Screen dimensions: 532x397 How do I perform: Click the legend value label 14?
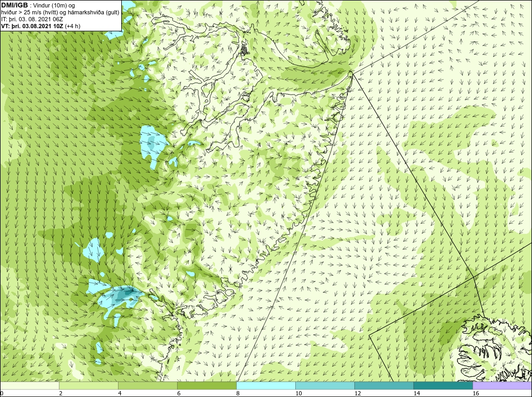point(417,393)
